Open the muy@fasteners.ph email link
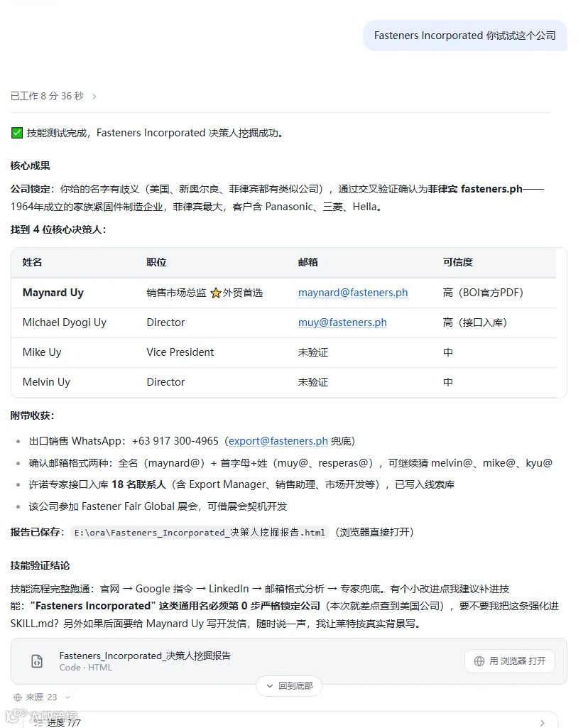Viewport: 588px width, 728px height. (342, 322)
